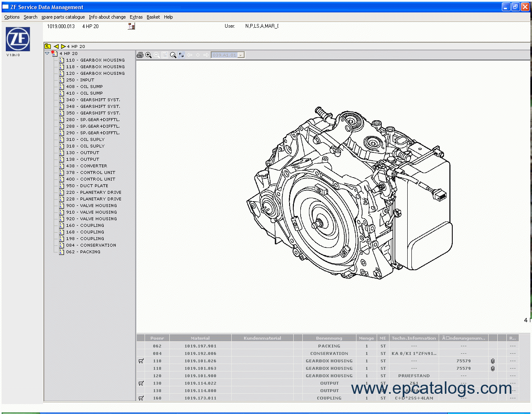
Task: Open the paperclip attachment on row 118
Action: (x=493, y=369)
